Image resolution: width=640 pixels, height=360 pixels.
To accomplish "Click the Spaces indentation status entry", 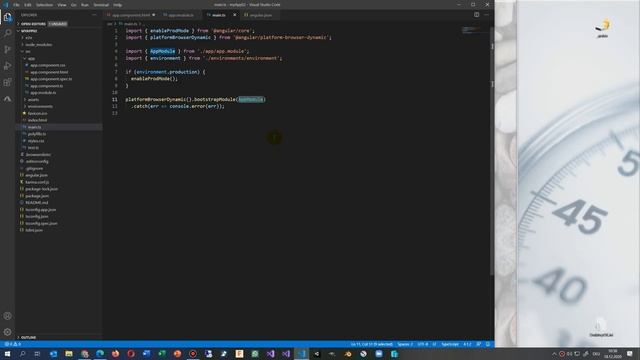I will [405, 344].
